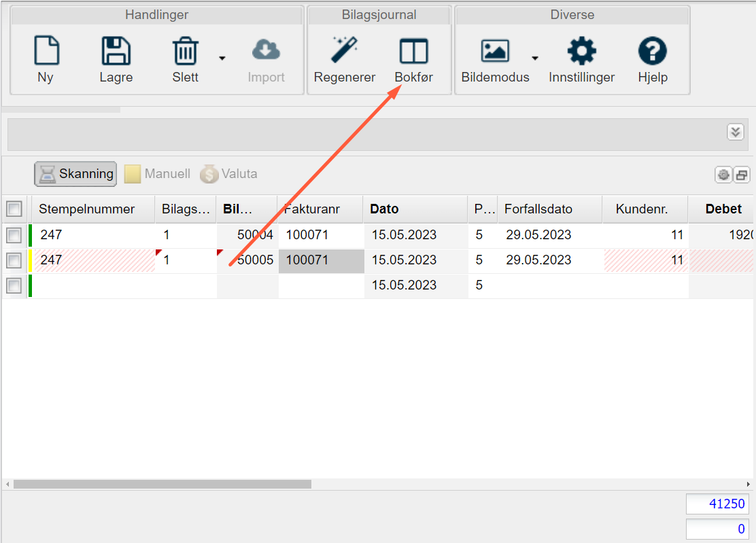Sort by the Forfallsdato column header
756x543 pixels.
[x=538, y=209]
